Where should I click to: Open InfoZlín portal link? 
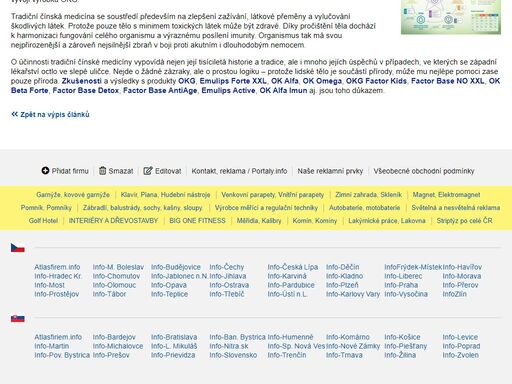(x=454, y=294)
